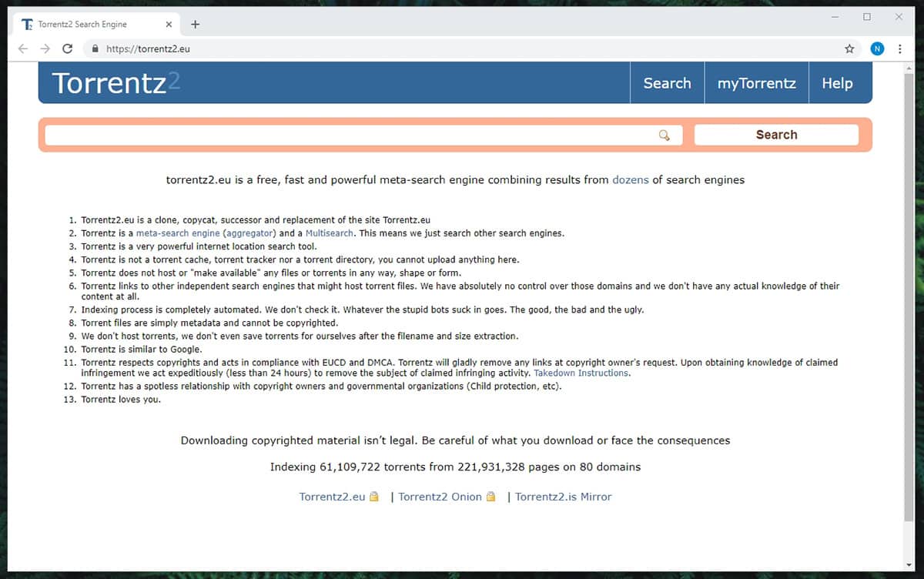The image size is (924, 579).
Task: Click magnifier icon in search box
Action: 664,136
